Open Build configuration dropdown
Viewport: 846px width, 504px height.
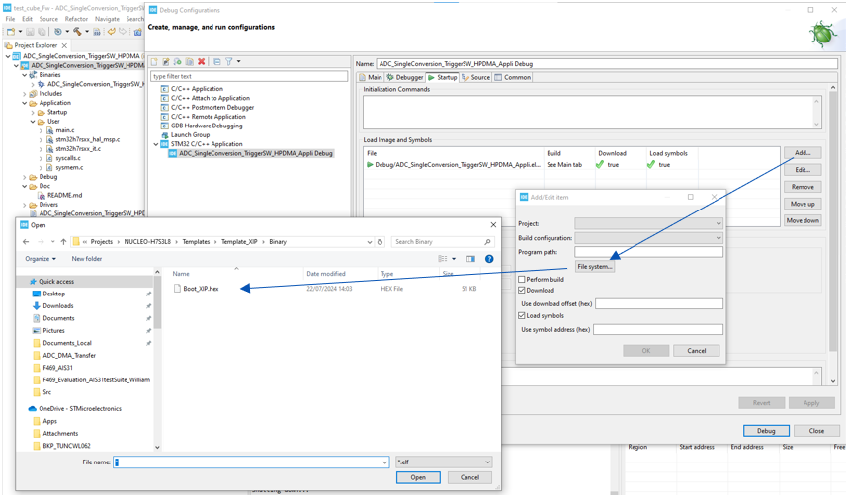[x=719, y=238]
